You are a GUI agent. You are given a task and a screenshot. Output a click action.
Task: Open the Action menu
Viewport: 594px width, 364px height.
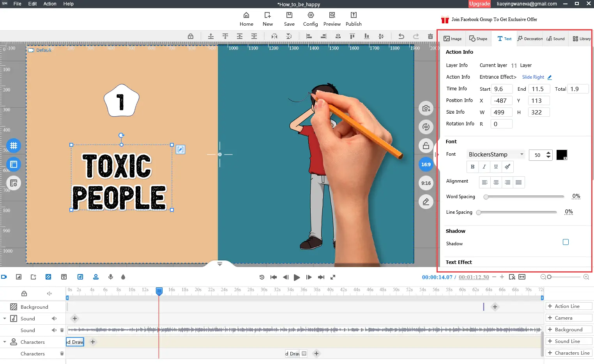click(x=50, y=4)
